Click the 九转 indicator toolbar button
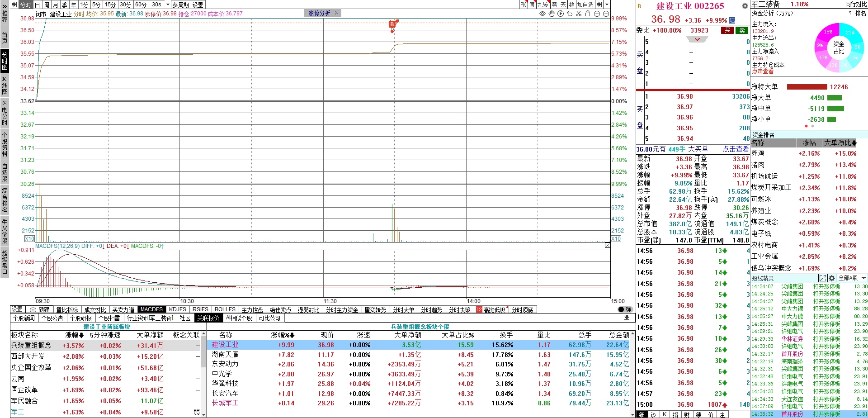This screenshot has height=418, width=868. (543, 5)
